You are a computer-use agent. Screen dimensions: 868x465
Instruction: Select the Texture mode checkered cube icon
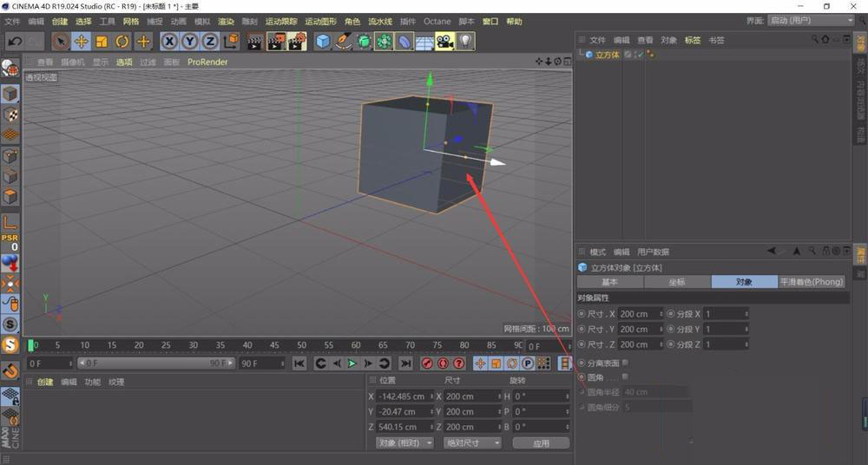coord(10,115)
